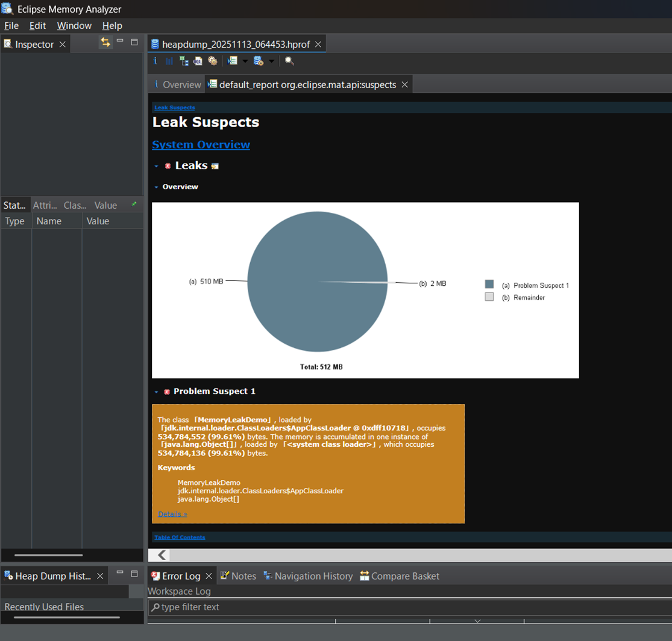The image size is (672, 641).
Task: Open the dominator tree icon
Action: 184,61
